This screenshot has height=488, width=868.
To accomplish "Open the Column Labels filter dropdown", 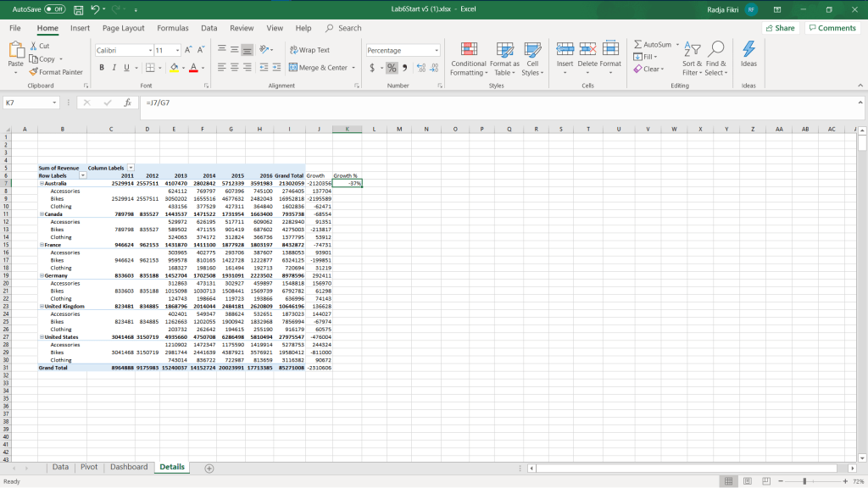I will [x=131, y=169].
